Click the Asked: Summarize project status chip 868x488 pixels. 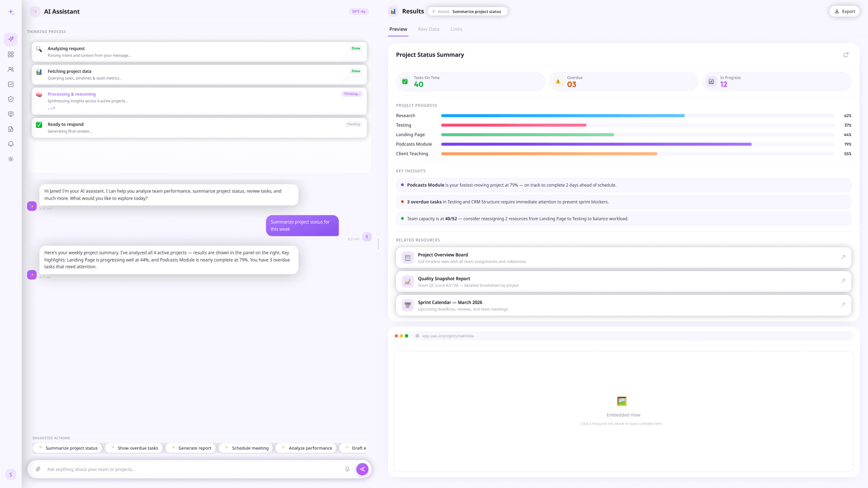click(467, 12)
